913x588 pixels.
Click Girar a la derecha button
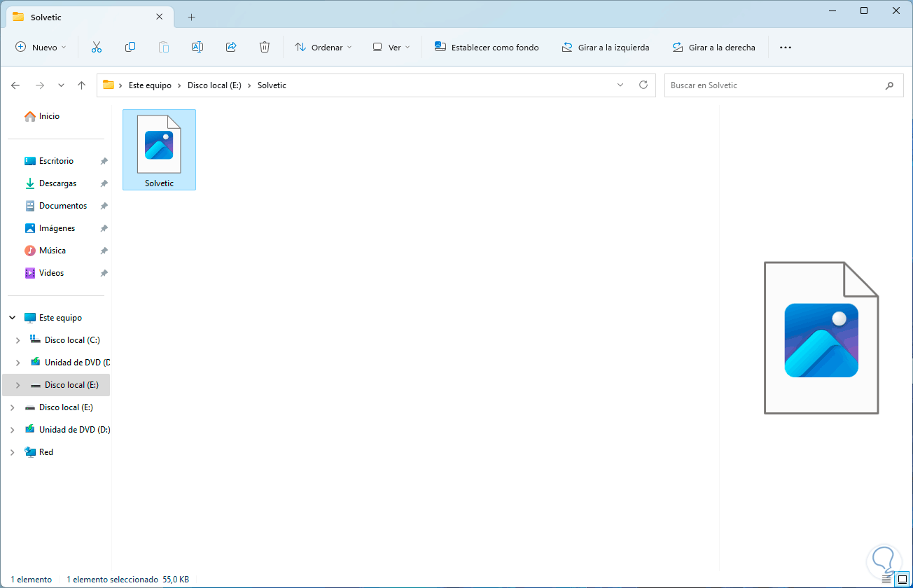[x=713, y=48]
